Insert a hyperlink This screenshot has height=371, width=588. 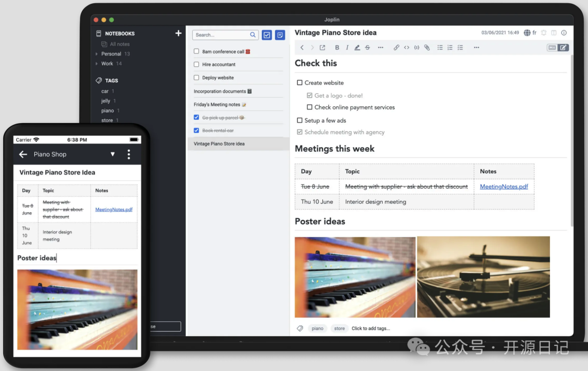[x=396, y=47]
